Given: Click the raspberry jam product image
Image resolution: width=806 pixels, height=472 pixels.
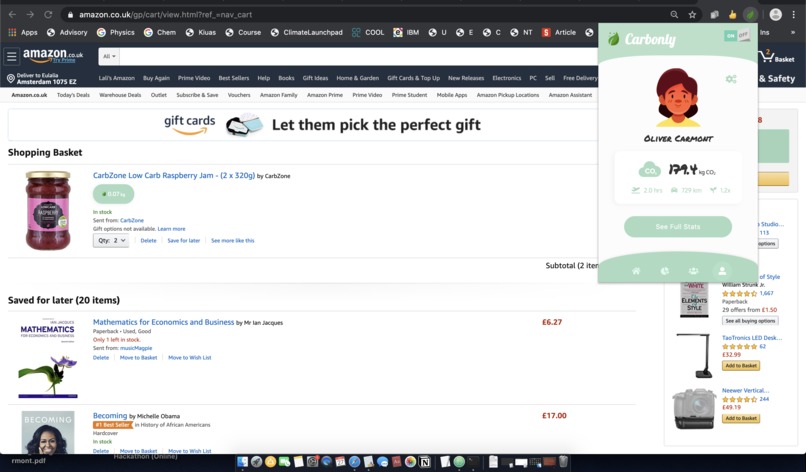Looking at the screenshot, I should [x=48, y=210].
